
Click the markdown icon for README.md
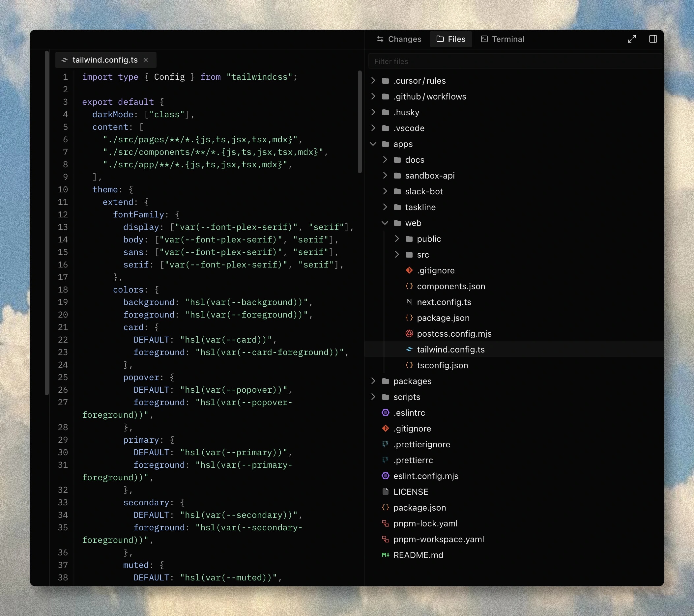pos(385,555)
